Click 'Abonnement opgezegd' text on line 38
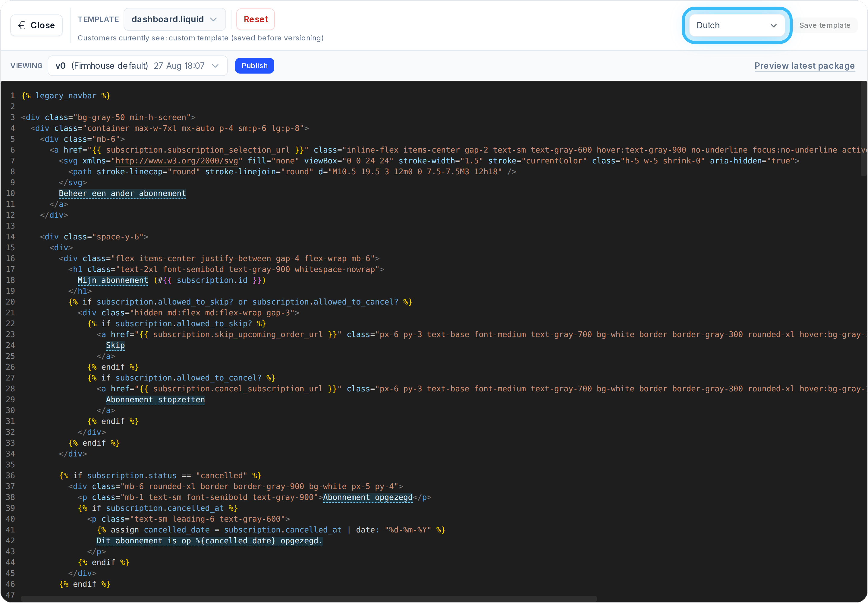The image size is (868, 603). click(x=367, y=497)
